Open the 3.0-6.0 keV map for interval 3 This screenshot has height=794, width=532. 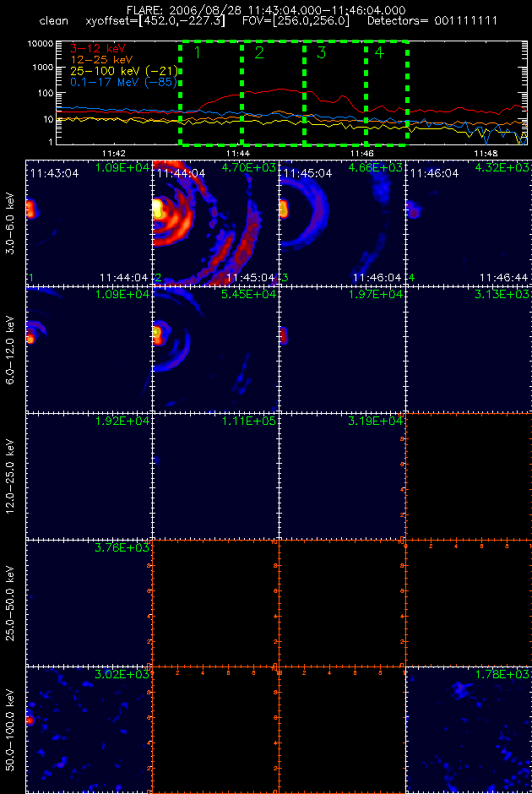342,222
